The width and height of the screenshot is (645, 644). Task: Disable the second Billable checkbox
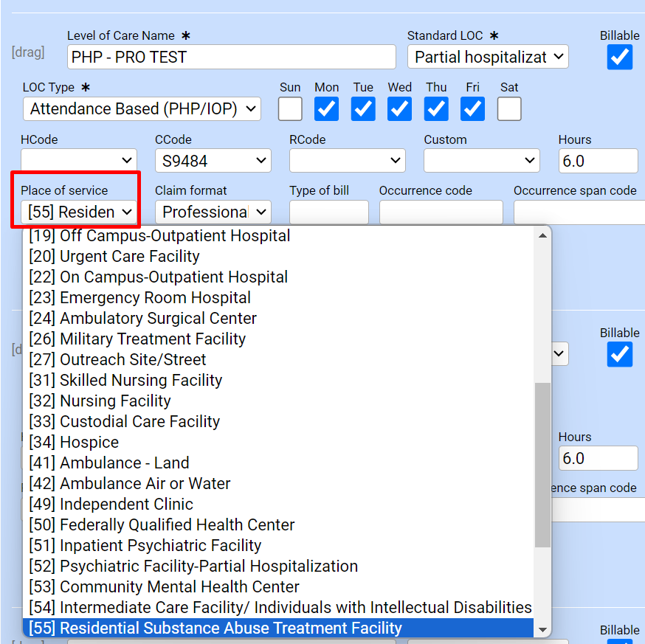[619, 355]
